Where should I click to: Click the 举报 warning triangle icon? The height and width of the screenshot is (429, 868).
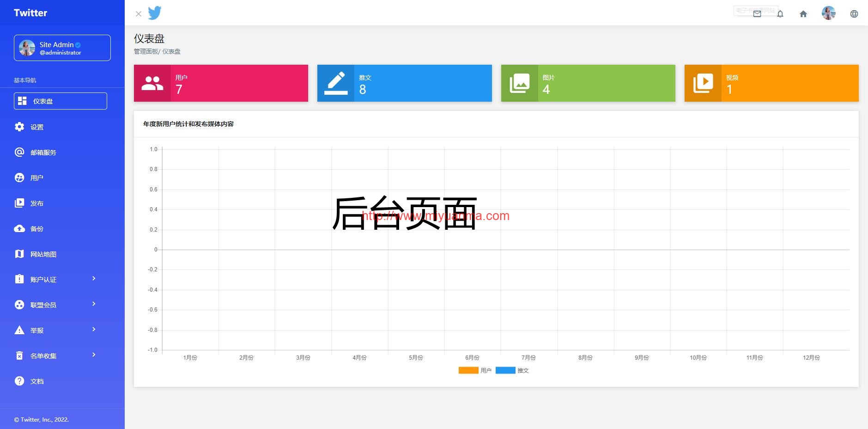[x=19, y=330]
